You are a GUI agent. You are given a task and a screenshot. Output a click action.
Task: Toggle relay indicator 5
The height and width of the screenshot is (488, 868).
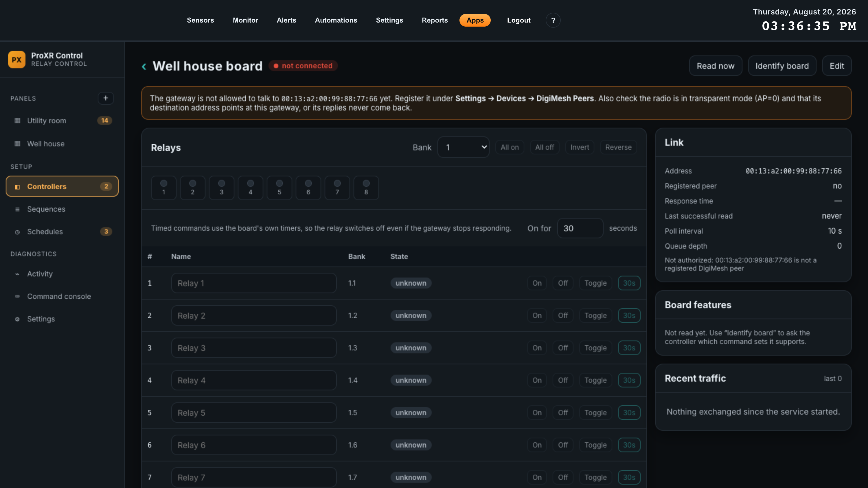(x=279, y=188)
